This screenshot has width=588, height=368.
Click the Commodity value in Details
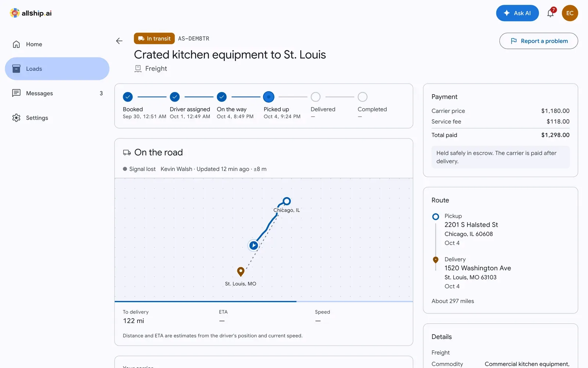[x=527, y=364]
